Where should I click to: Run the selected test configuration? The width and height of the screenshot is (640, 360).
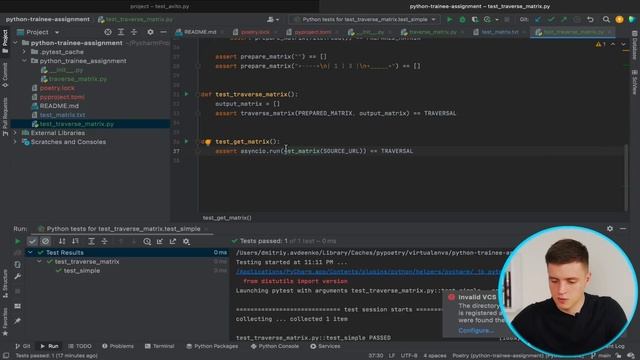point(449,19)
